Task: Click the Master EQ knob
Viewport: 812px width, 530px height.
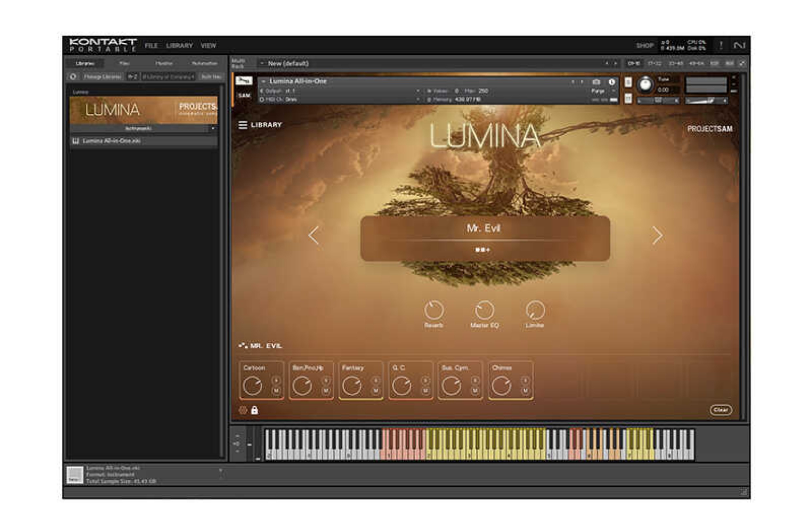Action: (484, 310)
